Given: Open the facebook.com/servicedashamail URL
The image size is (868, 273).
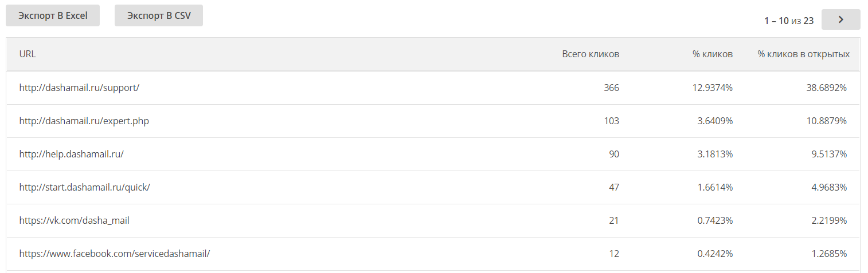Looking at the screenshot, I should point(115,254).
